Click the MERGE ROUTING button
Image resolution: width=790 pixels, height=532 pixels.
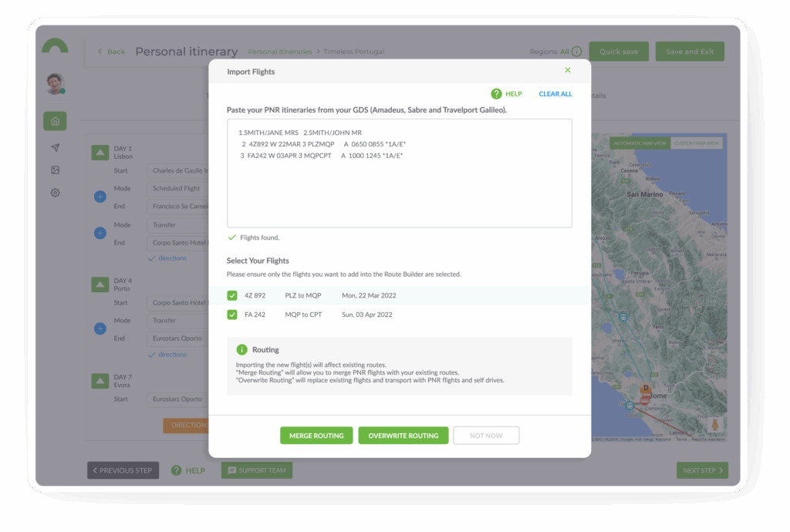point(316,436)
